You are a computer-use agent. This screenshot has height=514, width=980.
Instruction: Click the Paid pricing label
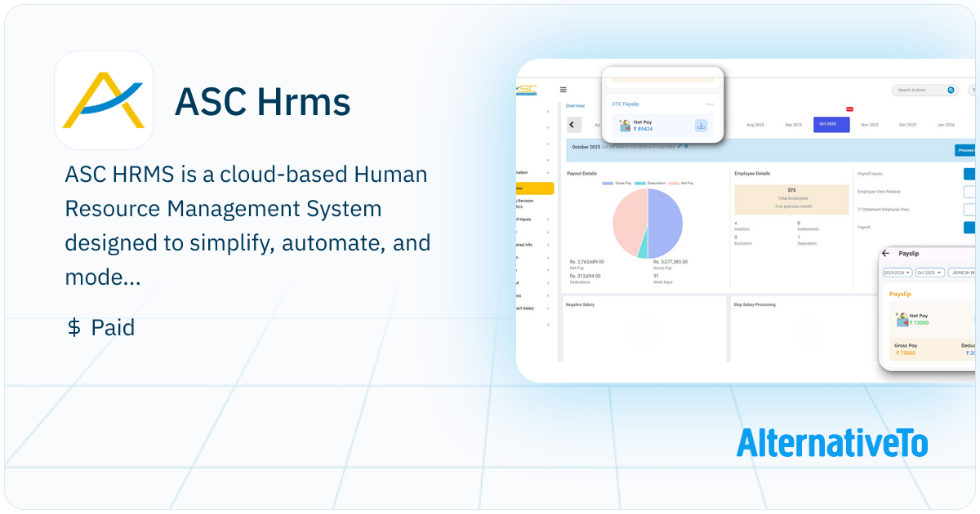click(113, 328)
